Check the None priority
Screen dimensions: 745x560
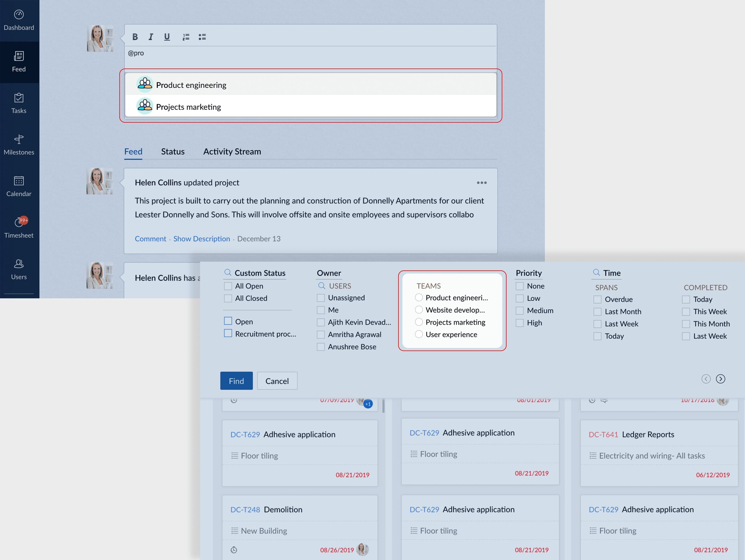[x=520, y=286]
